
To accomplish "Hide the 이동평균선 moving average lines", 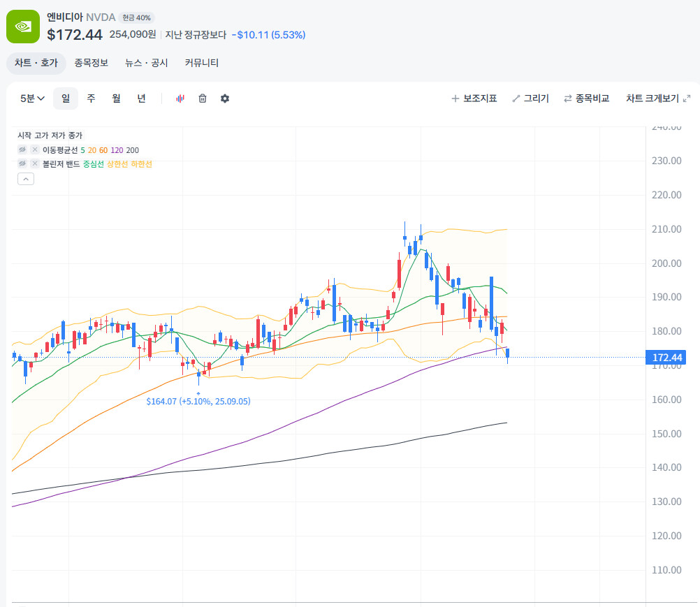I will [22, 149].
